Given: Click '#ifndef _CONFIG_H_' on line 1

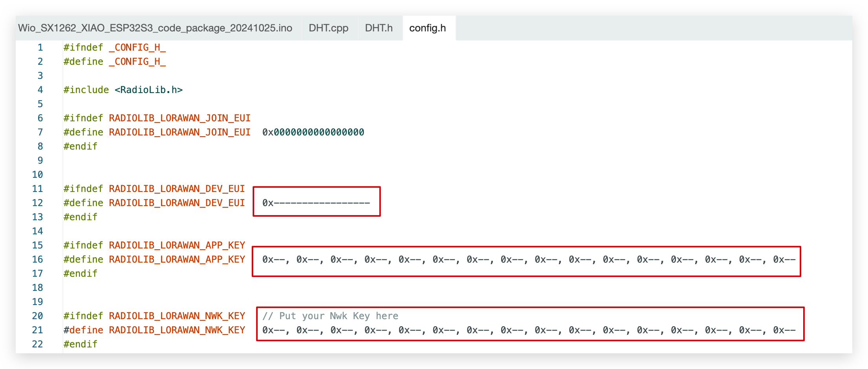Looking at the screenshot, I should [x=115, y=47].
